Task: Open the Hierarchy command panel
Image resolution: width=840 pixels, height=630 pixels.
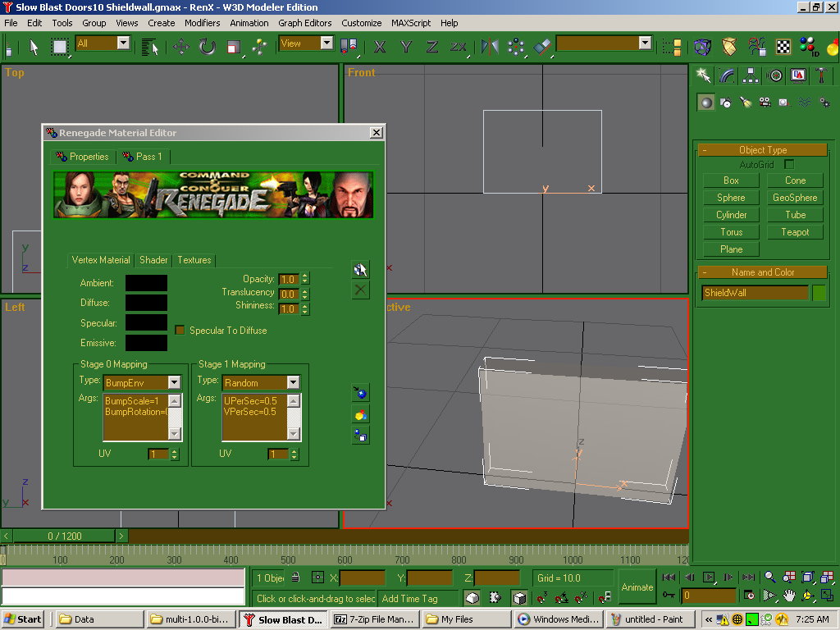Action: point(751,75)
